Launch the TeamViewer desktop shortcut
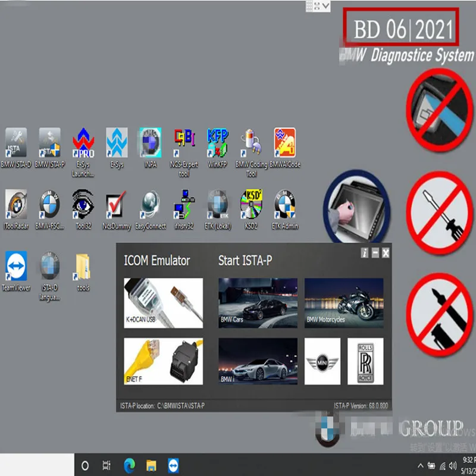The width and height of the screenshot is (476, 476). 16,271
